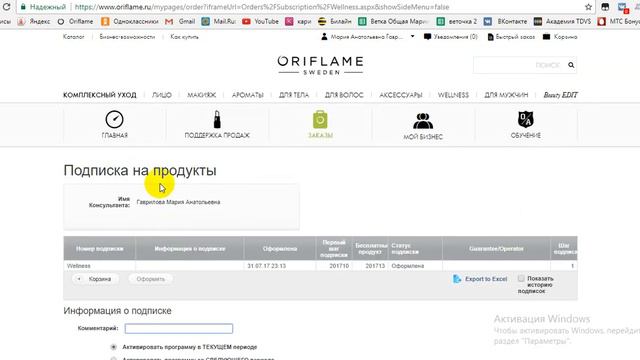
Task: Click the search magnifier icon
Action: pyautogui.click(x=571, y=65)
